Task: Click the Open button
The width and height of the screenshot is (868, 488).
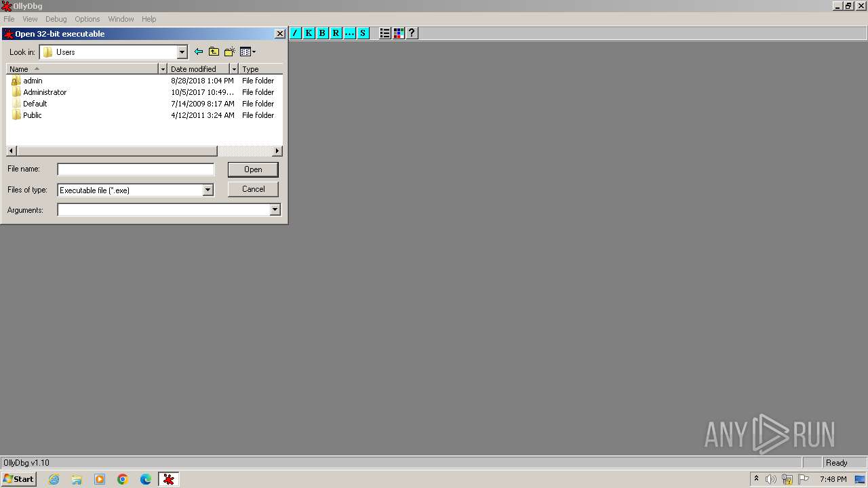Action: tap(253, 169)
